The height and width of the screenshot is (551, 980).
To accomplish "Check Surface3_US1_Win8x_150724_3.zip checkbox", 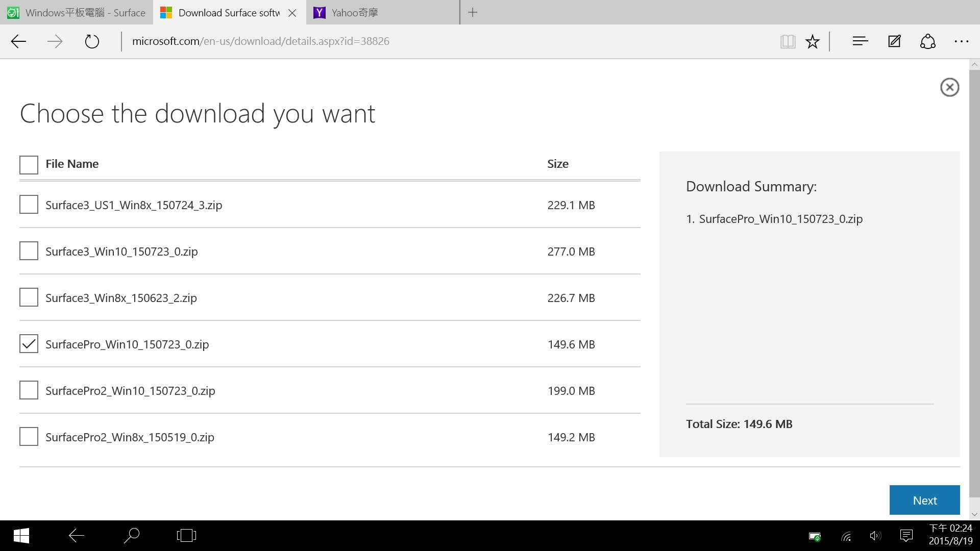I will [29, 205].
